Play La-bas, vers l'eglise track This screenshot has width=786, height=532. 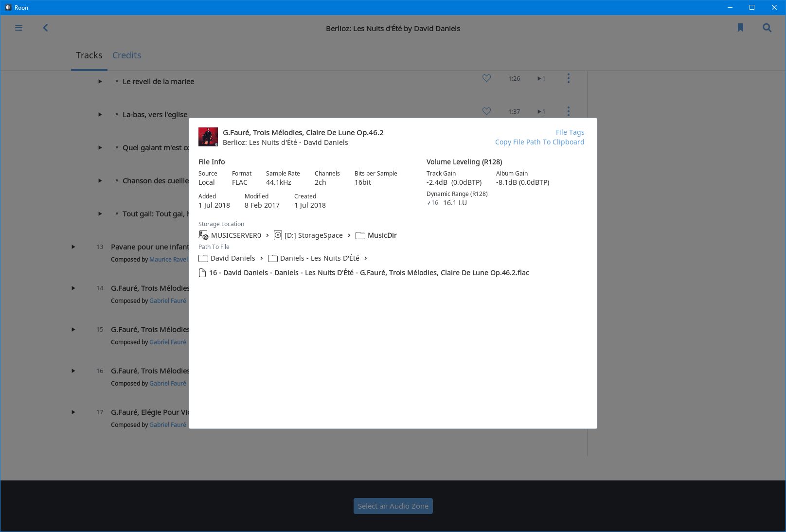(100, 115)
